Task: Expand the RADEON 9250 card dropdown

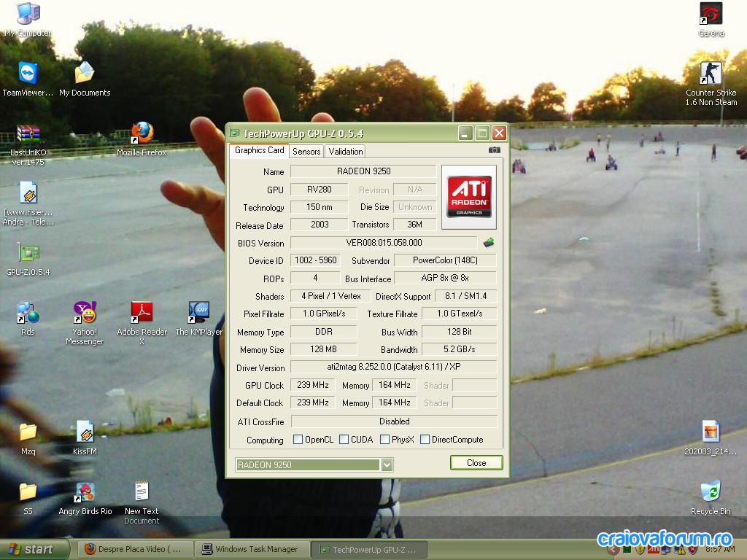Action: (387, 464)
